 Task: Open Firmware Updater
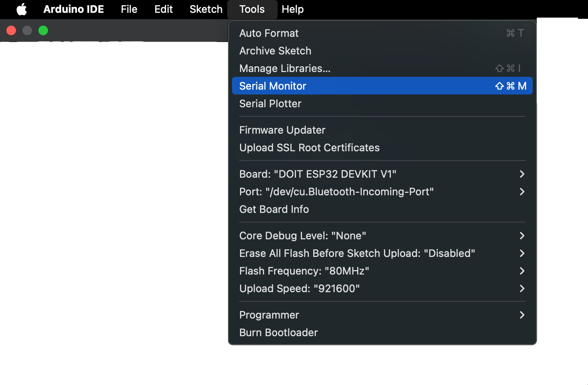coord(382,130)
